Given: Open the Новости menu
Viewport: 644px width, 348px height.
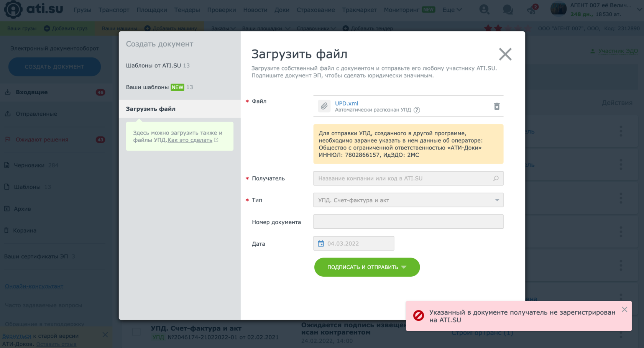Looking at the screenshot, I should [255, 10].
